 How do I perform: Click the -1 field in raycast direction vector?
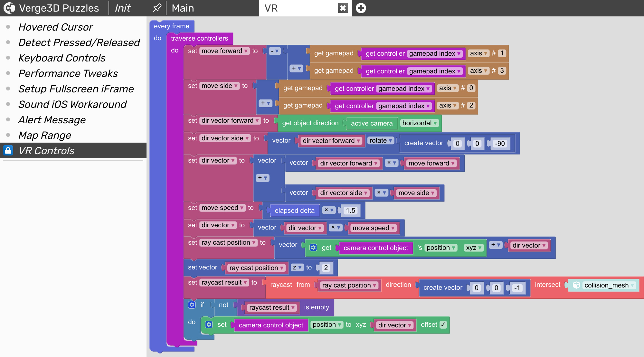[x=517, y=288]
